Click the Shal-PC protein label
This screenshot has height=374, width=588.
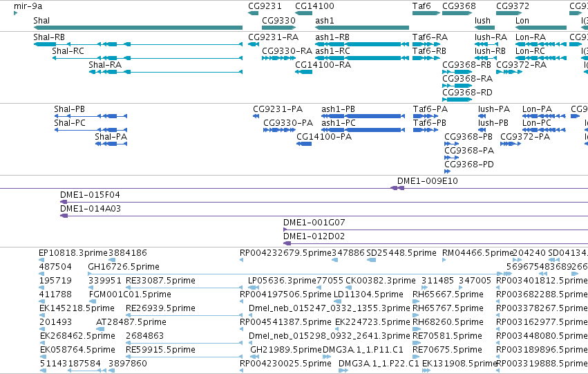70,122
